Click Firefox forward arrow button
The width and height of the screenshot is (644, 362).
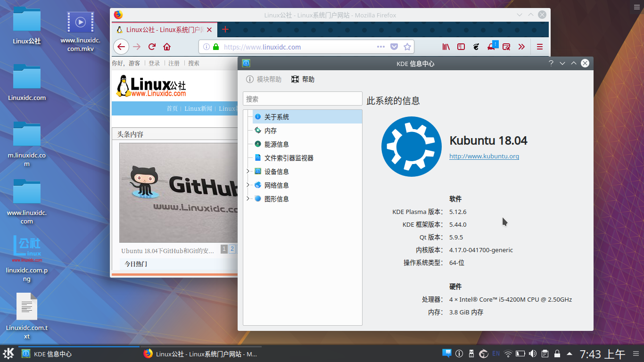137,47
